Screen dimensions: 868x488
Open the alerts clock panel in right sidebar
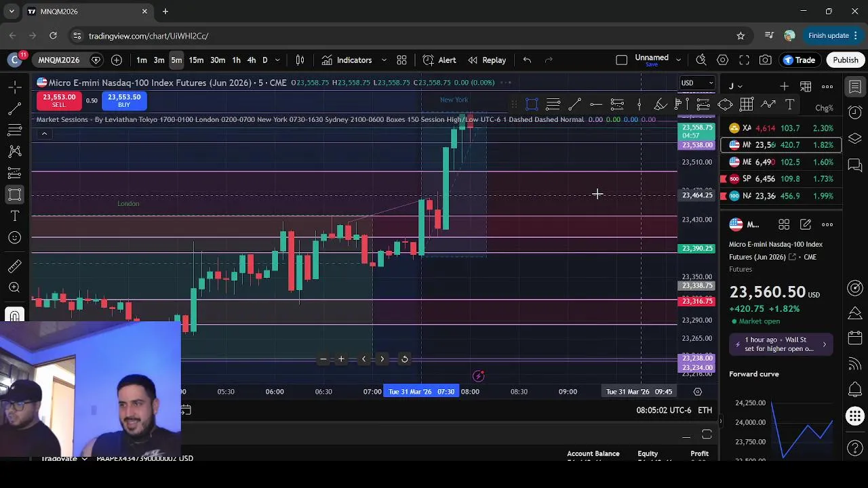(x=855, y=113)
